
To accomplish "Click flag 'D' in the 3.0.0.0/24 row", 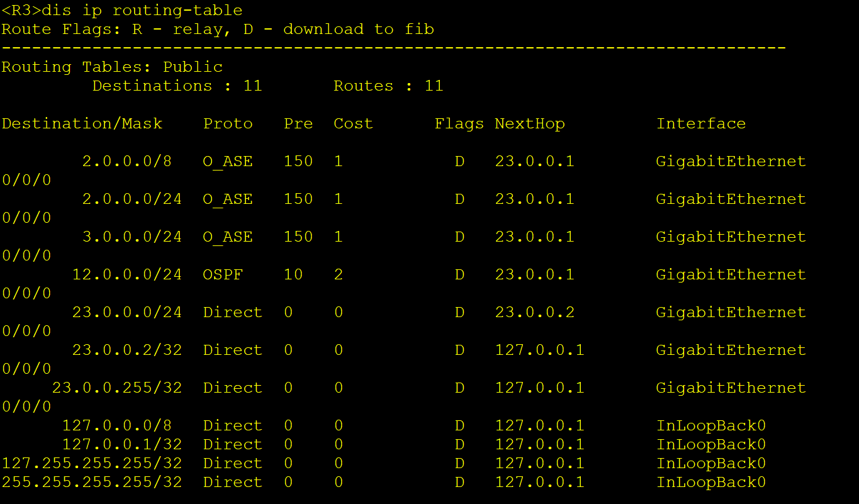I will pyautogui.click(x=459, y=237).
